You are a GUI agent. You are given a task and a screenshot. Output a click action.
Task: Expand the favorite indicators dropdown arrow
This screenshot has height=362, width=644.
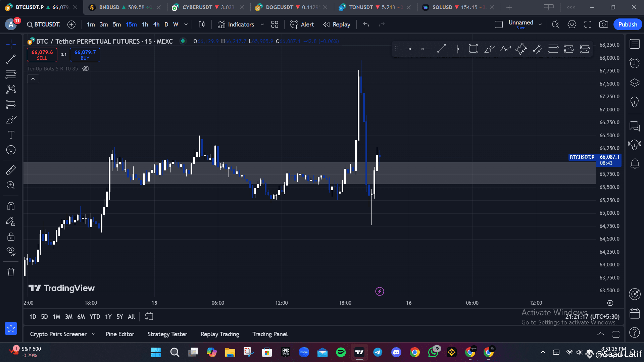(x=262, y=24)
